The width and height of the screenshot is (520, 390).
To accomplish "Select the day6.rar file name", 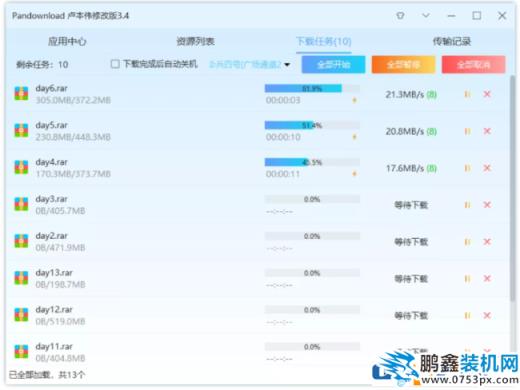I will [51, 89].
